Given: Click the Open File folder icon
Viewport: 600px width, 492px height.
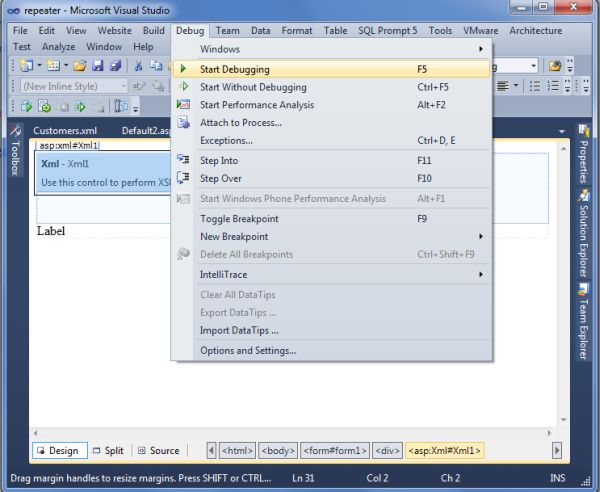Looking at the screenshot, I should click(x=80, y=66).
